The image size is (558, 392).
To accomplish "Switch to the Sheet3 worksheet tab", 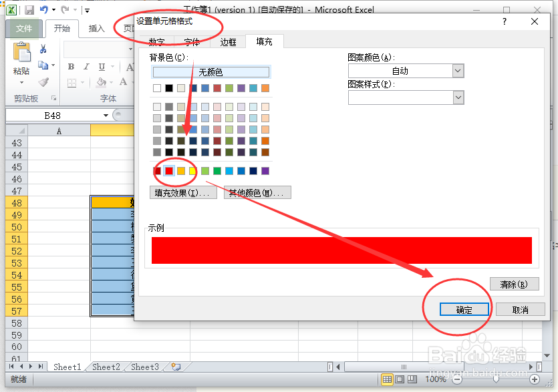I will 145,367.
